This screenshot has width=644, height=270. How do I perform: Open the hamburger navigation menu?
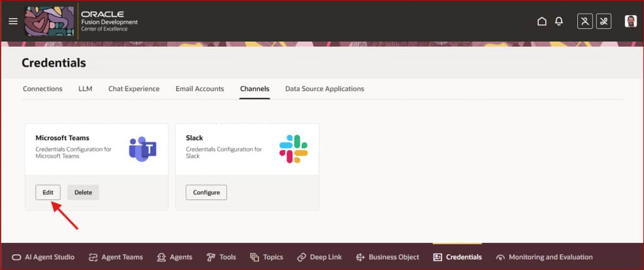point(13,21)
